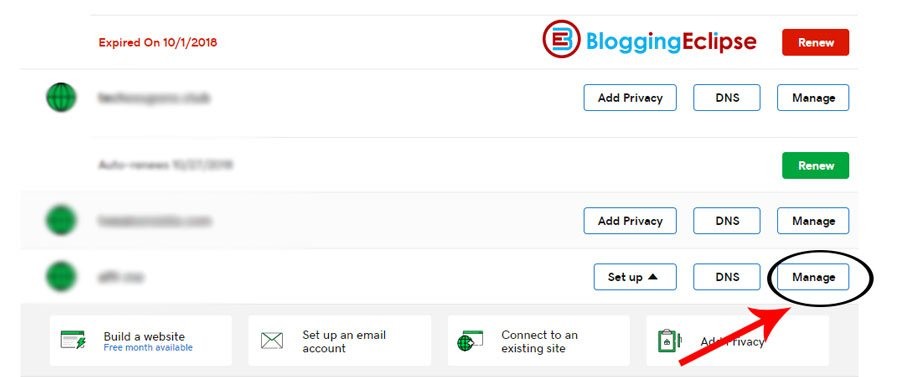This screenshot has height=377, width=900.
Task: Click Add Privacy in the first domain row
Action: tap(630, 98)
